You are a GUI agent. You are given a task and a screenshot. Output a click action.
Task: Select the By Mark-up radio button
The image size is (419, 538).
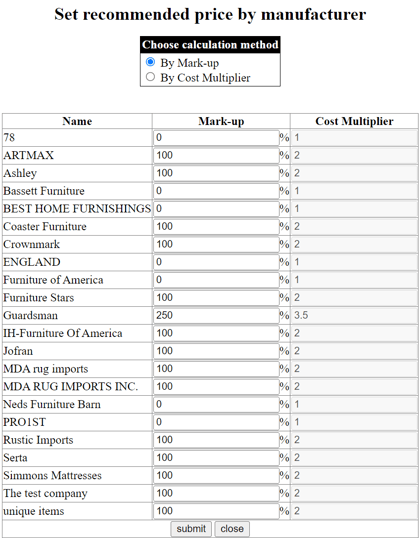tap(150, 62)
